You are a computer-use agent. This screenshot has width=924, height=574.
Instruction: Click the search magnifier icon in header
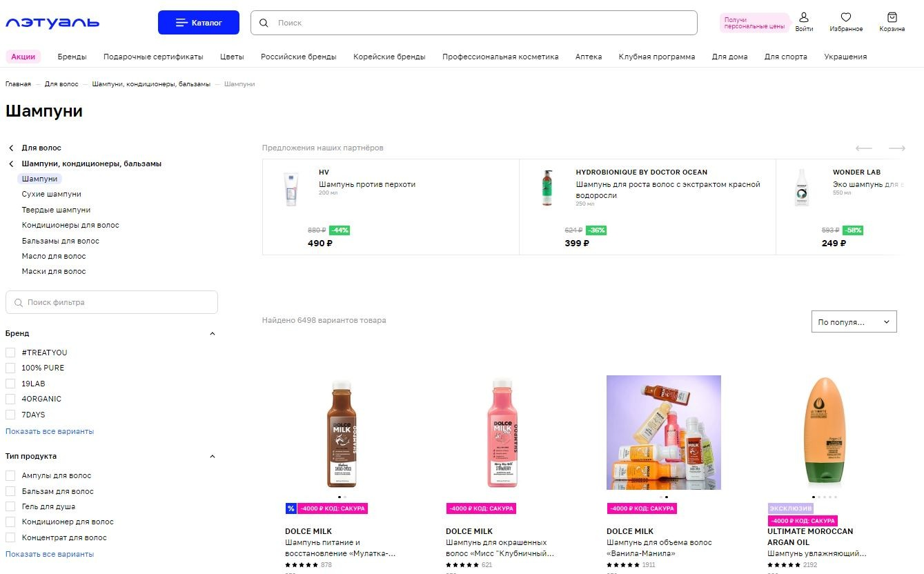click(x=264, y=23)
